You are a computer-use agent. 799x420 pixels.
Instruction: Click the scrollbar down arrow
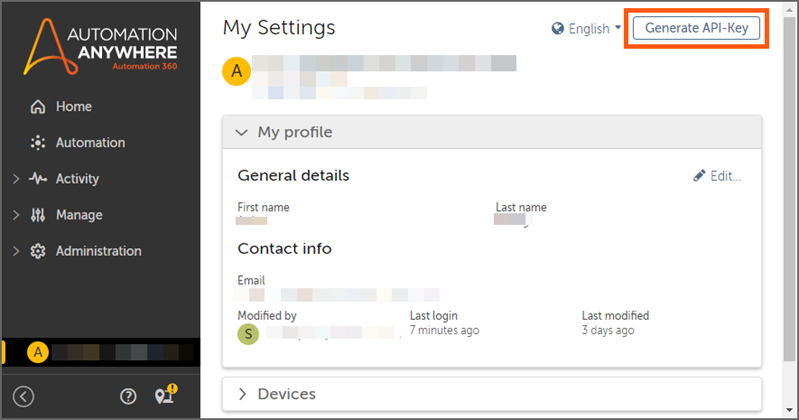coord(789,410)
